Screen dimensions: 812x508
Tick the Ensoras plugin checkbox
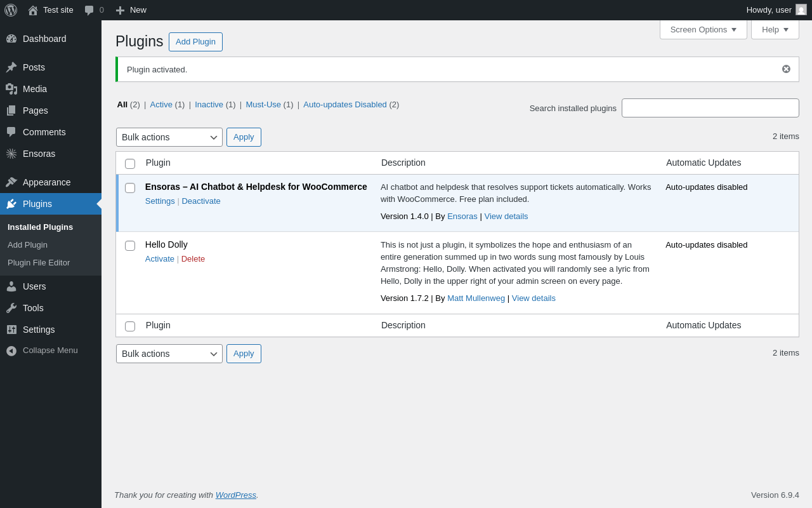130,188
